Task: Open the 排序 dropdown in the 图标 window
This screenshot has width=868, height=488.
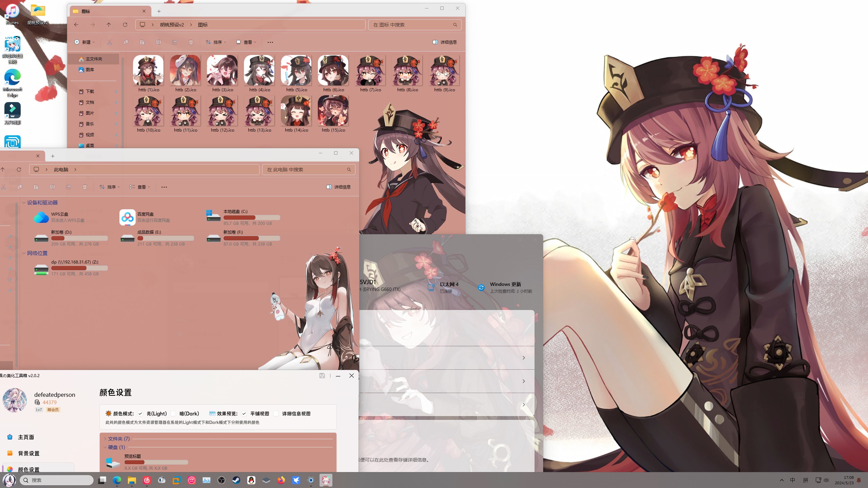Action: coord(216,42)
